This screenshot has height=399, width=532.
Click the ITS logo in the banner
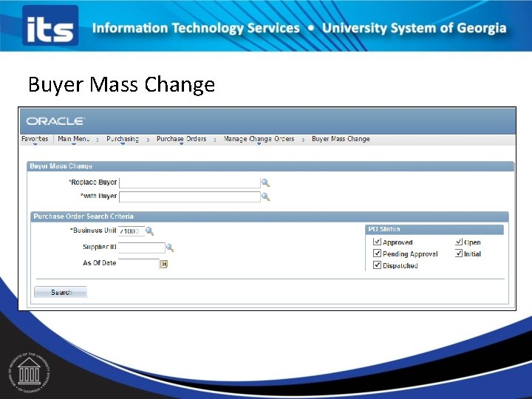[x=50, y=25]
